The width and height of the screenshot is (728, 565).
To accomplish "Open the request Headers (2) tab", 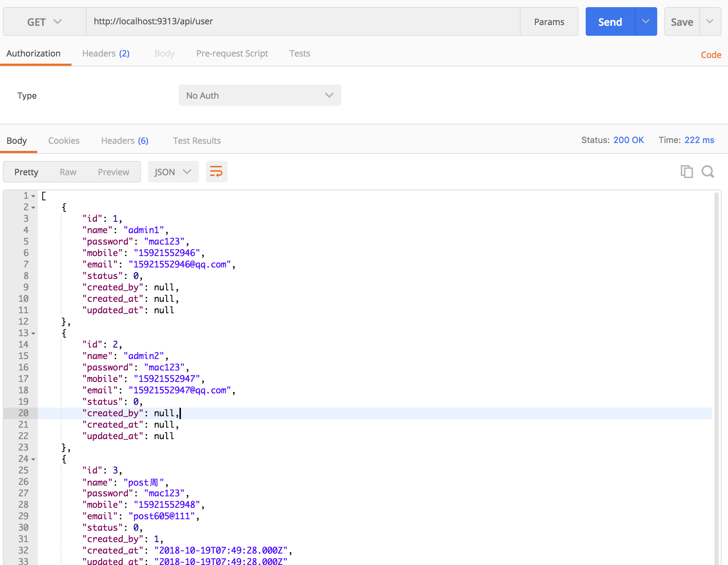I will pyautogui.click(x=106, y=53).
